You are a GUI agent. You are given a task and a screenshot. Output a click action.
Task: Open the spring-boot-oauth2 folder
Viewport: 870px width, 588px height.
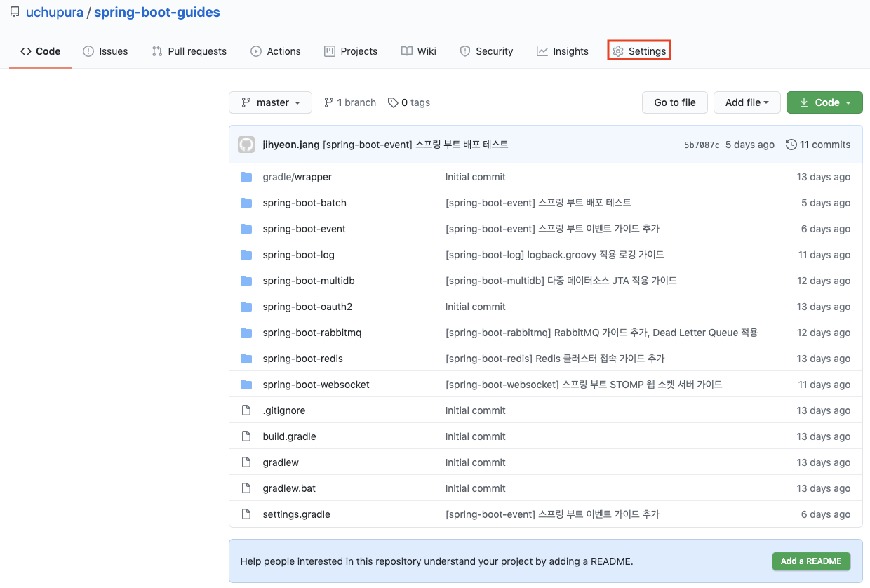[307, 307]
